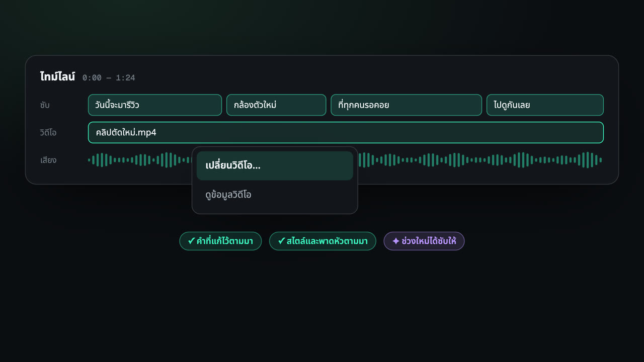This screenshot has width=644, height=362.
Task: Click the "วิดีโอ" track label
Action: 48,133
